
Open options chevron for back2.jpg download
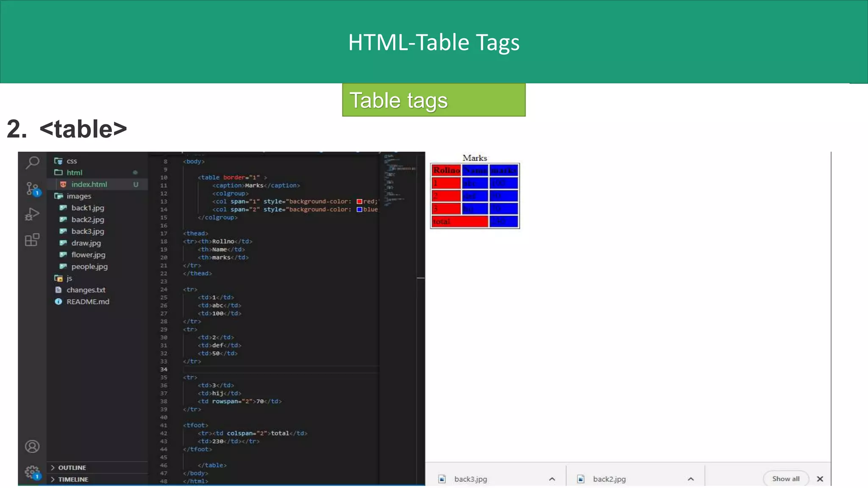[691, 479]
